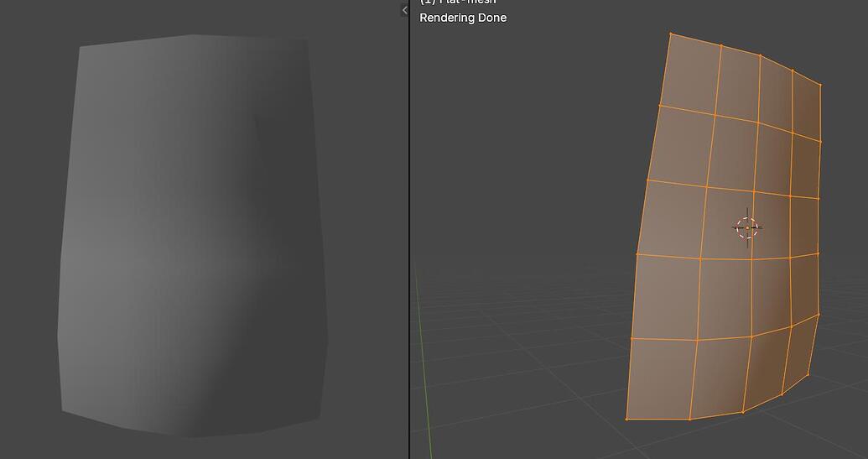Click the 3D cursor on the mesh

(747, 227)
